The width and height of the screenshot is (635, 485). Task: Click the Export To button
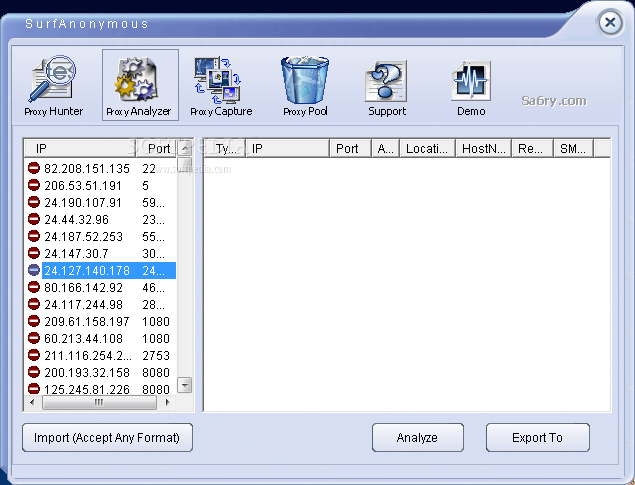coord(537,438)
